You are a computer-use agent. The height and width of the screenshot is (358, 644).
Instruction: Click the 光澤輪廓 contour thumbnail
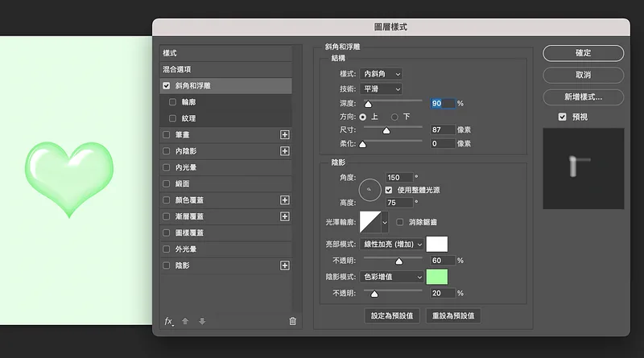click(x=370, y=222)
